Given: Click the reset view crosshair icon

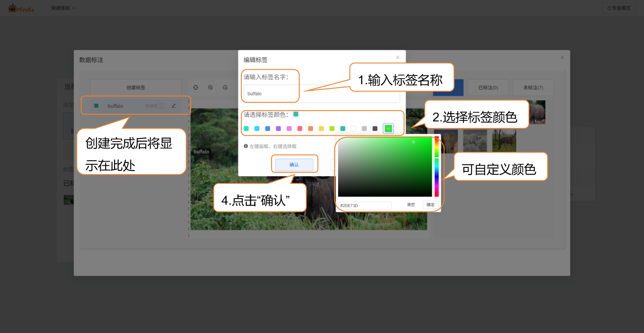Looking at the screenshot, I should pos(196,87).
